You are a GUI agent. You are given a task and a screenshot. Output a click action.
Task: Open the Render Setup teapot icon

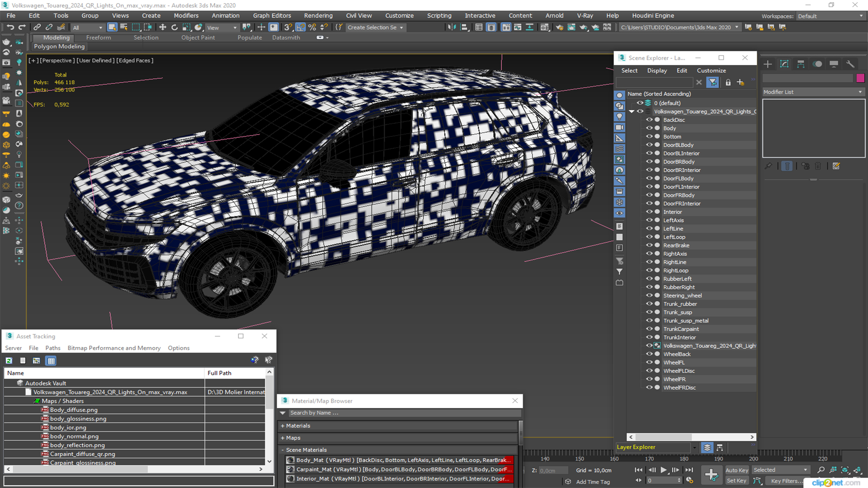click(560, 28)
